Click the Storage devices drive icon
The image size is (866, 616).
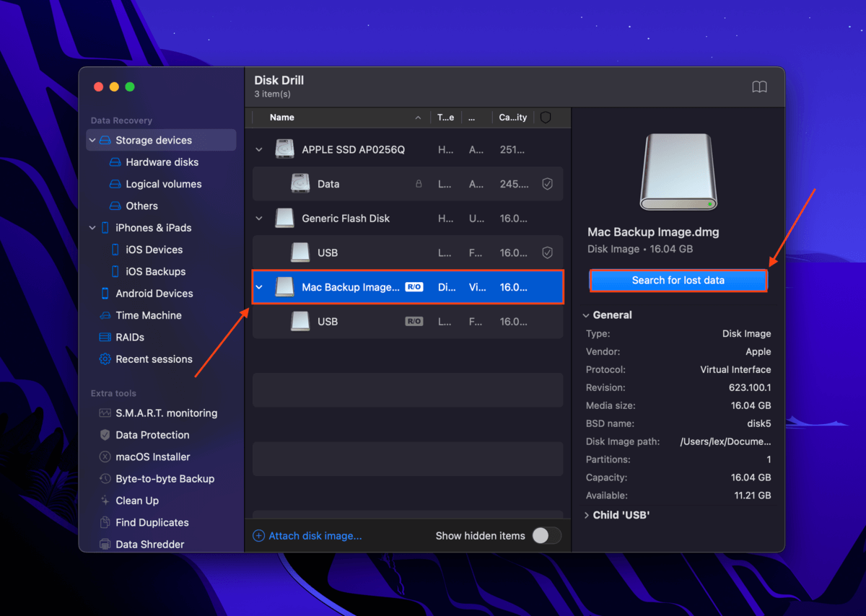105,140
